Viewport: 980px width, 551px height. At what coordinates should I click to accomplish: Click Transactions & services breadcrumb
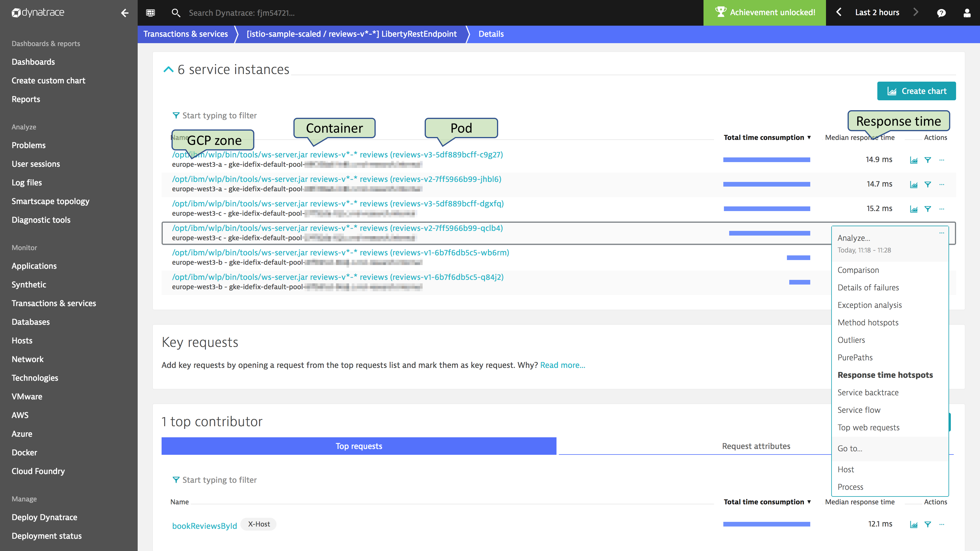[x=186, y=34]
